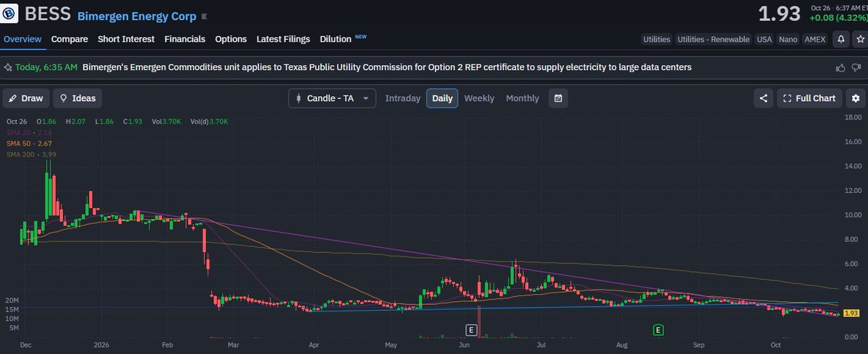Viewport: 868px width, 354px height.
Task: Click the SMA 20 indicator legend
Action: click(29, 133)
